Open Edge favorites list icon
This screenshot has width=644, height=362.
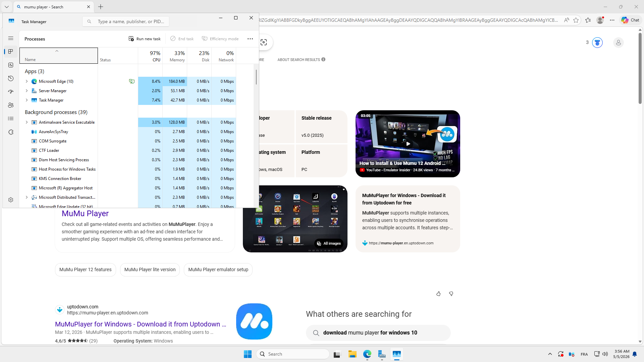(588, 20)
